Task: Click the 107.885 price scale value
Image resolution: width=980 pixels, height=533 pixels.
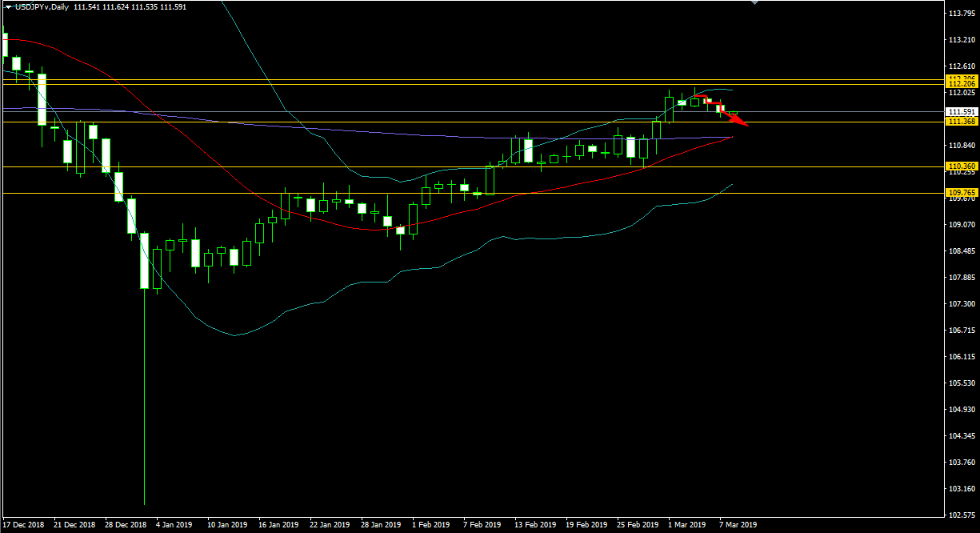Action: coord(961,278)
